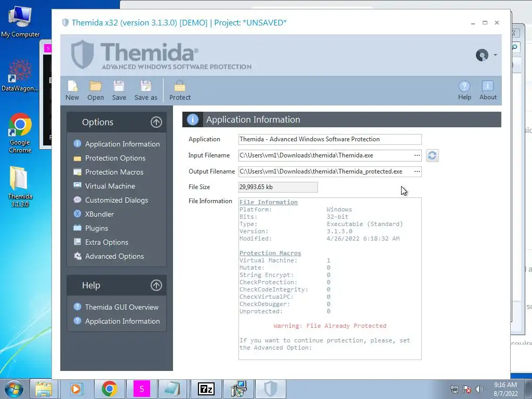Click the Action Center flag tray icon
This screenshot has width=532, height=399.
(x=467, y=390)
